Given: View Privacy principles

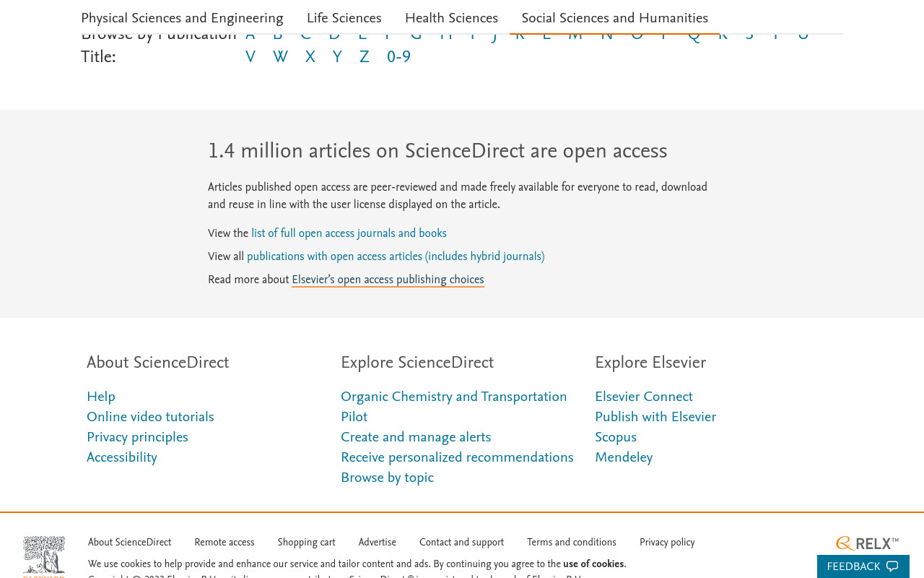Looking at the screenshot, I should tap(137, 437).
